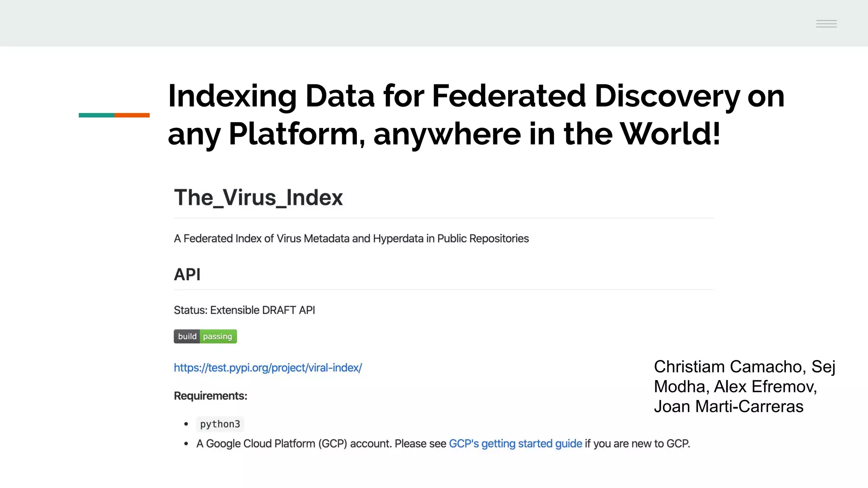Click the authors list starting 'Christiam Camacho'

pyautogui.click(x=745, y=386)
